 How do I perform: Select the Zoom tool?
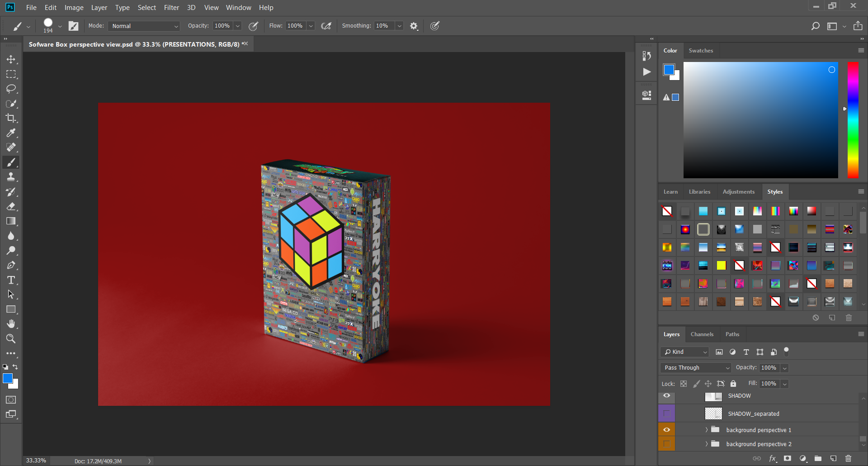(x=11, y=338)
